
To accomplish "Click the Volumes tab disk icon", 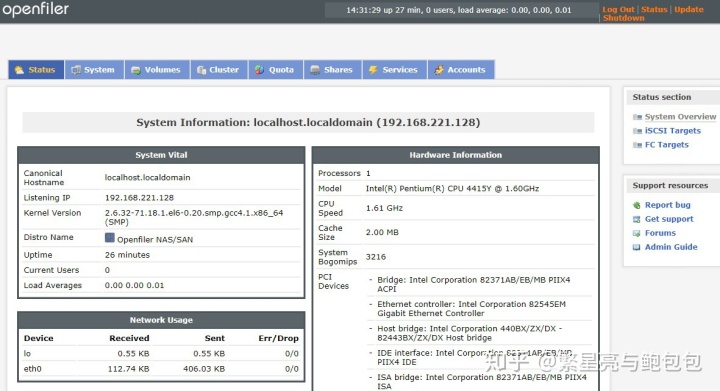I will [x=135, y=70].
